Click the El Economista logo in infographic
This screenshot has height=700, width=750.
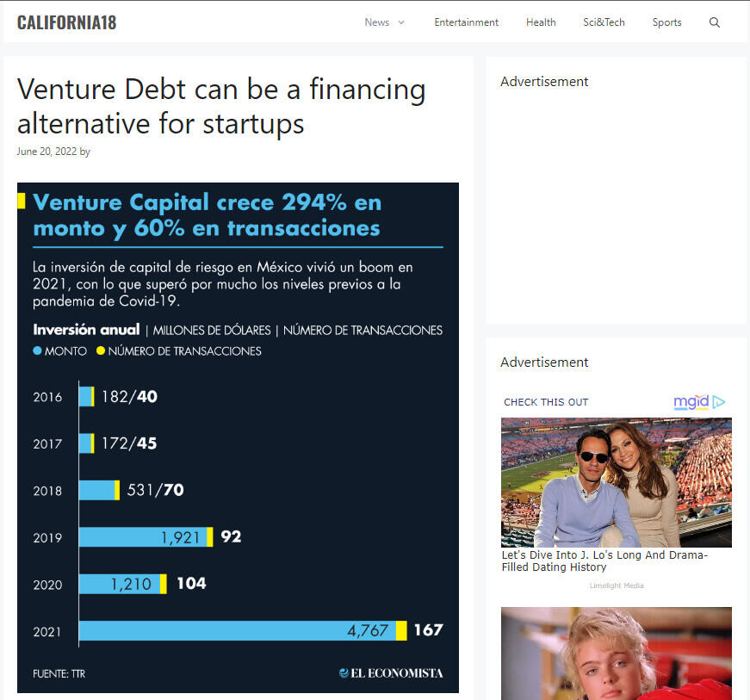[x=391, y=672]
